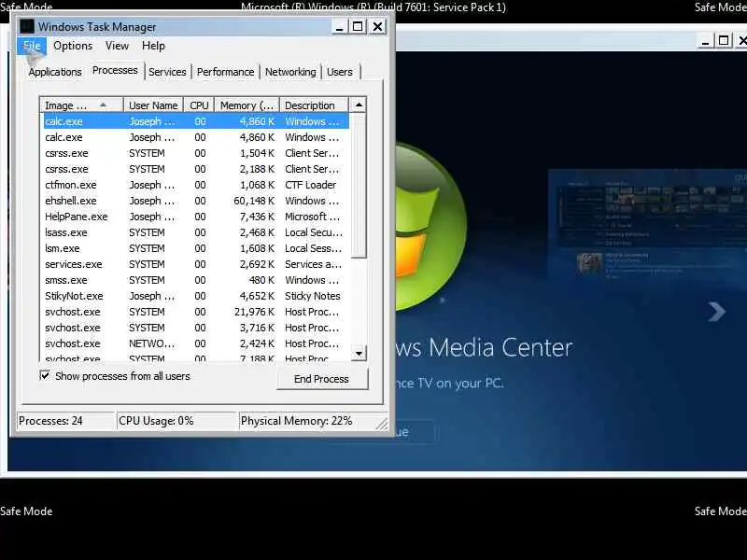747x560 pixels.
Task: Select the smss.exe process
Action: pos(196,280)
